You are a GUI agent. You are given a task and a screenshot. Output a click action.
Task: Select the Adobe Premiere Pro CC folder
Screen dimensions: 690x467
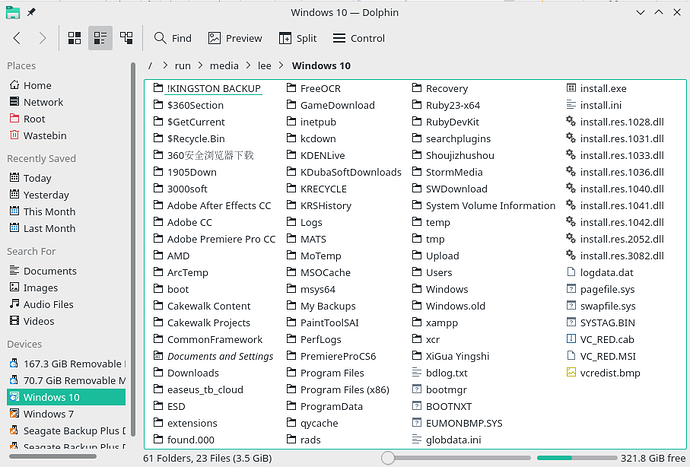214,239
